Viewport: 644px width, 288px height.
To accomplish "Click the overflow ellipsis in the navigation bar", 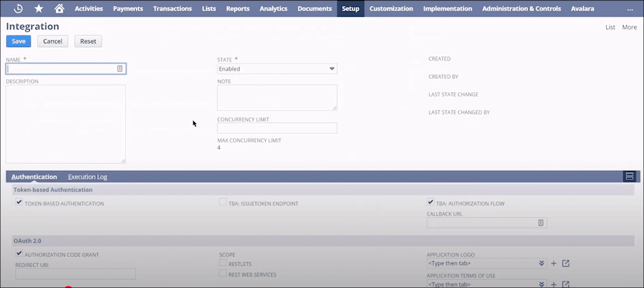I will [x=630, y=10].
